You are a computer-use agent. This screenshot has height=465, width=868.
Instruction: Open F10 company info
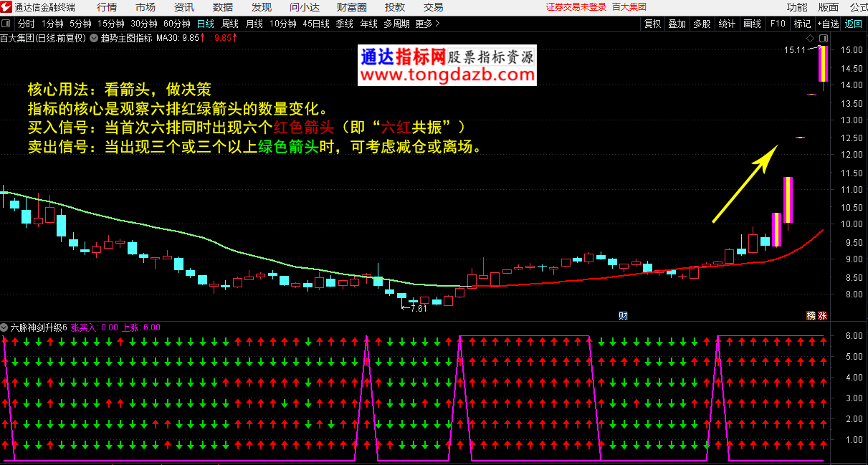(x=778, y=24)
